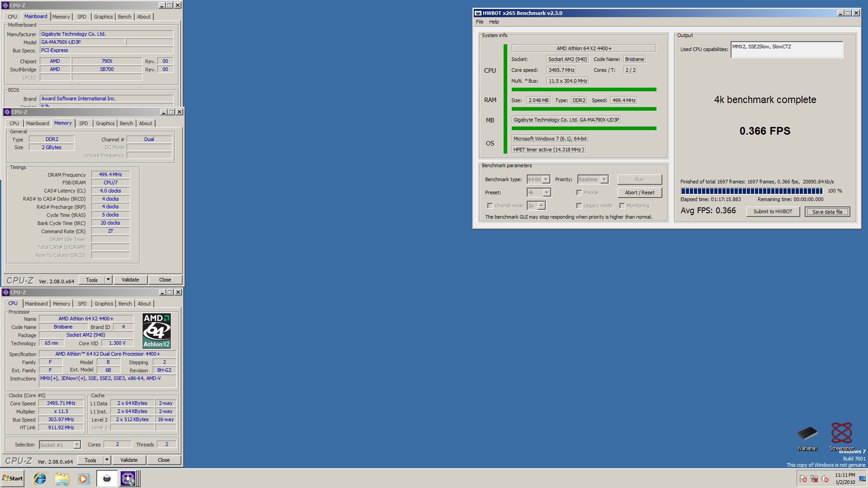Viewport: 868px width, 488px height.
Task: Click the muted volume tray icon
Action: 825,479
